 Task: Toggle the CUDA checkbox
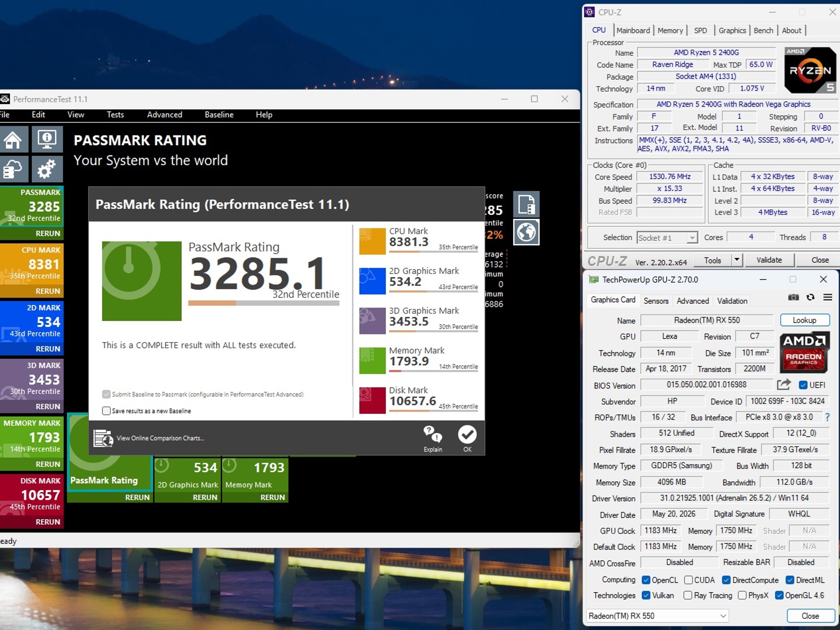688,580
